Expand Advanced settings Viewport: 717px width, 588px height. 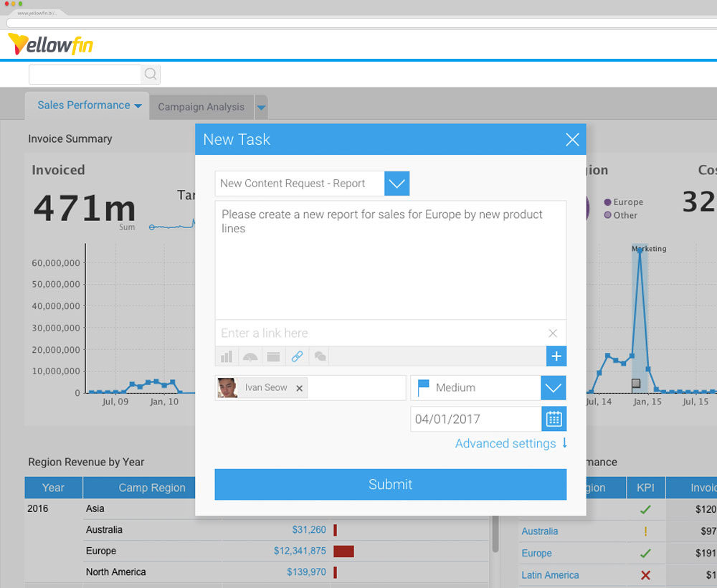pos(511,443)
